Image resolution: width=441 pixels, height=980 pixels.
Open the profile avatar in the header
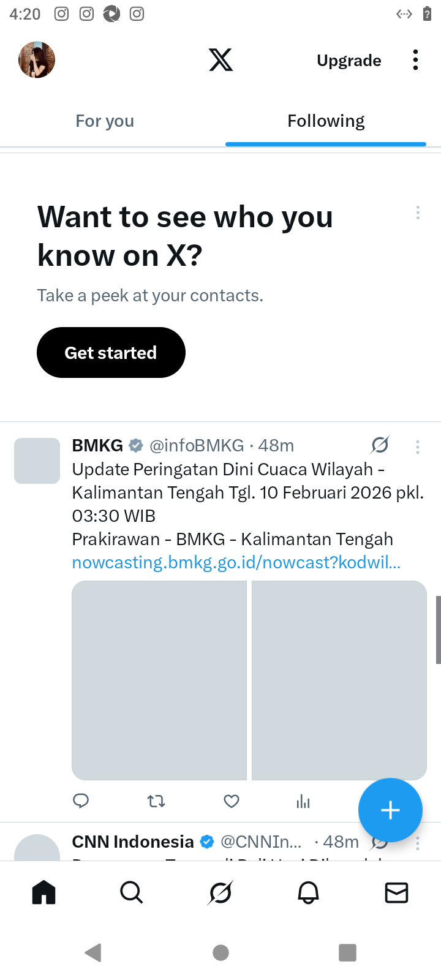click(x=37, y=60)
